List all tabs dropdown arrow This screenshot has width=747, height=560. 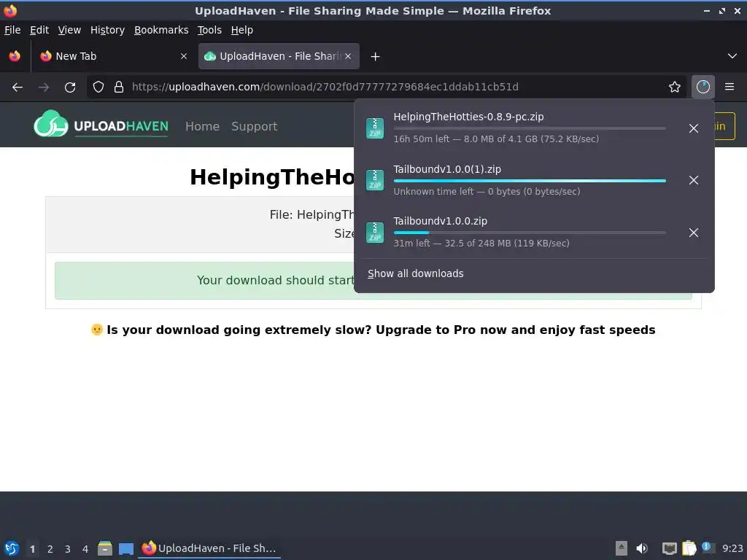coord(732,56)
